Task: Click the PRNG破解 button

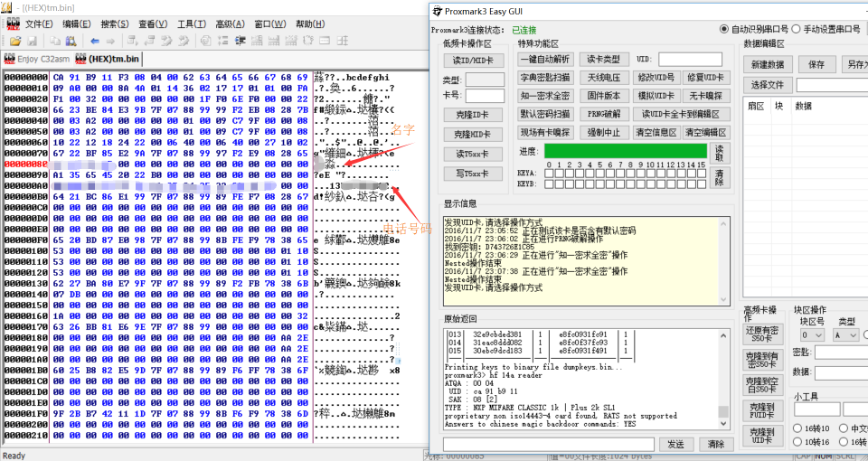Action: pyautogui.click(x=602, y=114)
